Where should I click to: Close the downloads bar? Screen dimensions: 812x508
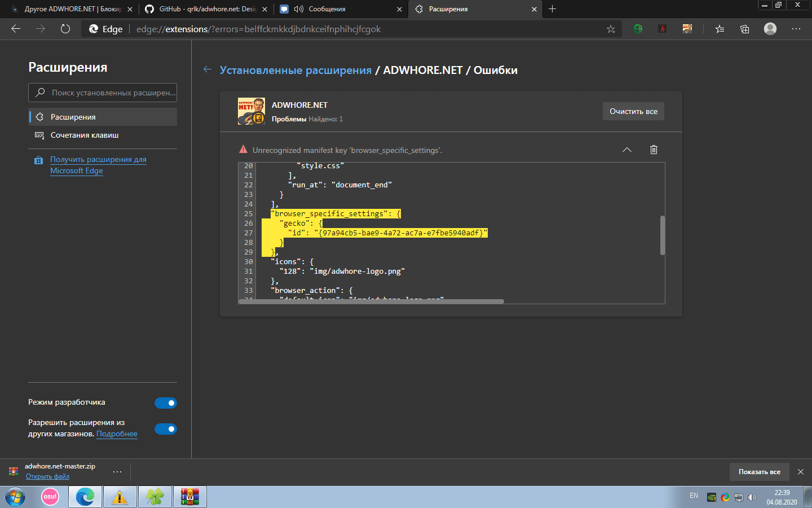801,471
